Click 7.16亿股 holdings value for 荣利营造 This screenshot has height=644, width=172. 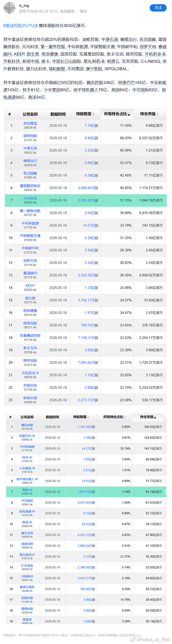point(91,126)
